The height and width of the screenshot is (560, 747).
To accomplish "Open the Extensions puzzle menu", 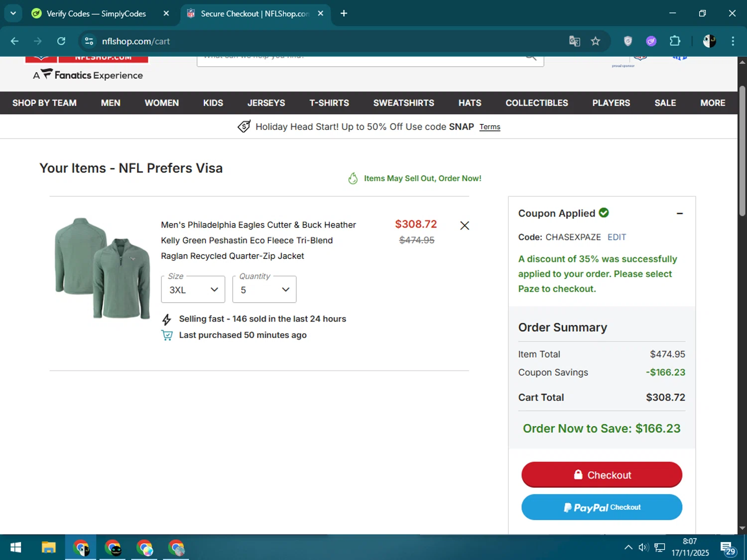I will (x=675, y=41).
